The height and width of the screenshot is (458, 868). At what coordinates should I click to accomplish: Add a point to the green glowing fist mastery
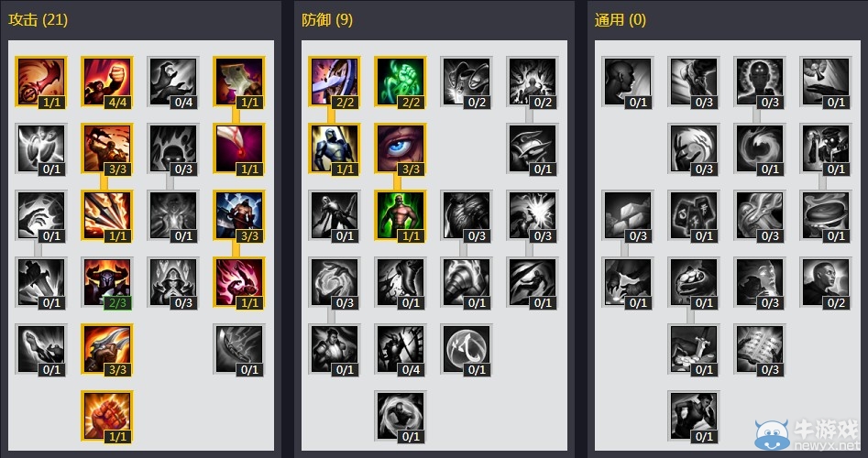click(x=401, y=82)
